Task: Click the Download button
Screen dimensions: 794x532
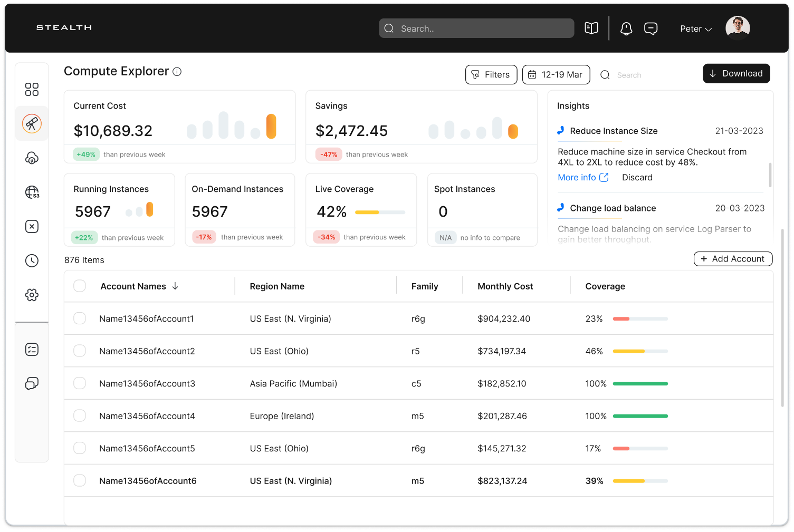Action: [x=736, y=73]
